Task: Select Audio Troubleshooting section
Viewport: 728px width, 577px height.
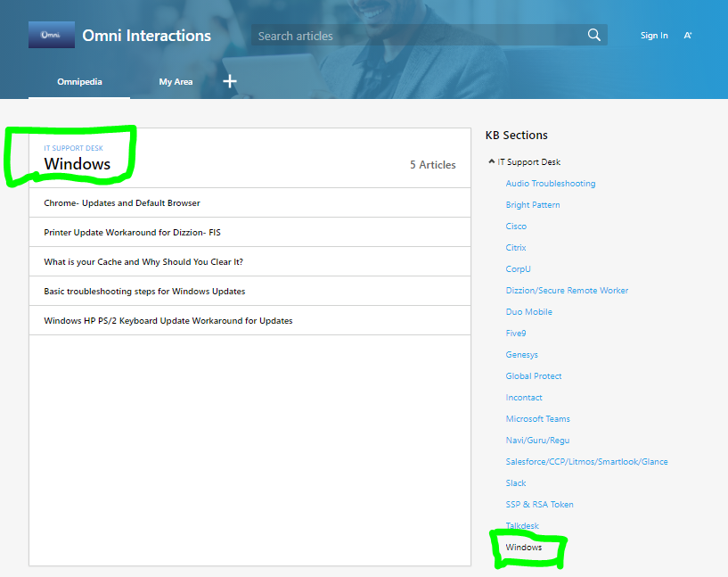Action: [x=550, y=183]
